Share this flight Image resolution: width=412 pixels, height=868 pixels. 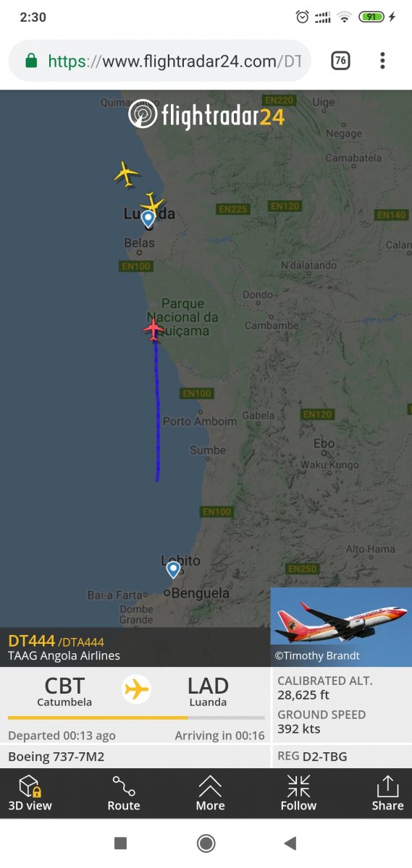(387, 793)
